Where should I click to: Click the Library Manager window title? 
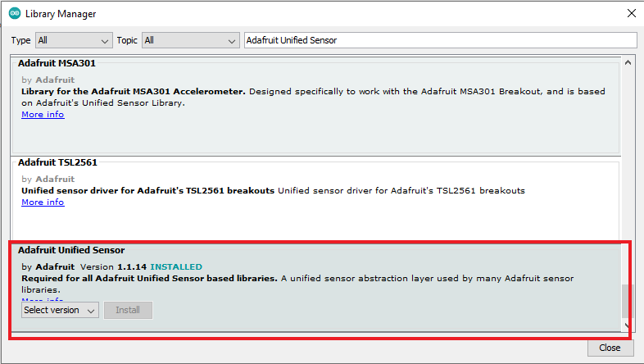click(x=61, y=14)
